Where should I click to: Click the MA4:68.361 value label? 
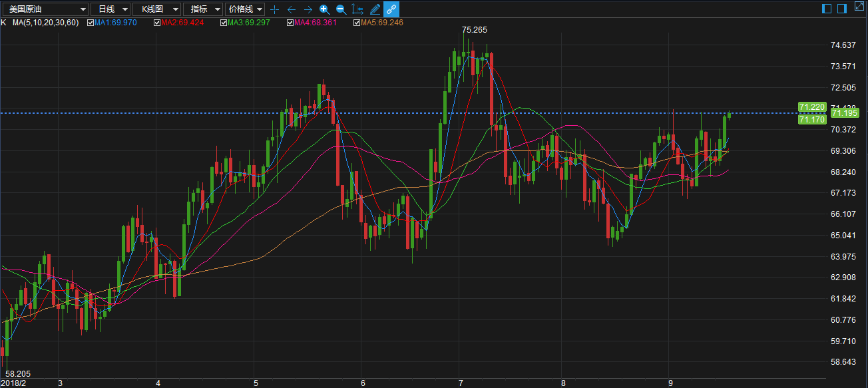pyautogui.click(x=316, y=23)
